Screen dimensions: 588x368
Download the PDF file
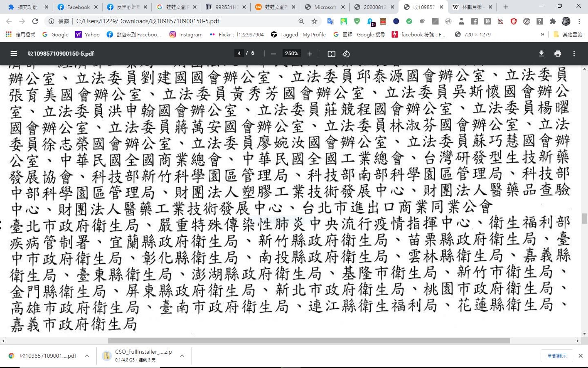click(541, 54)
